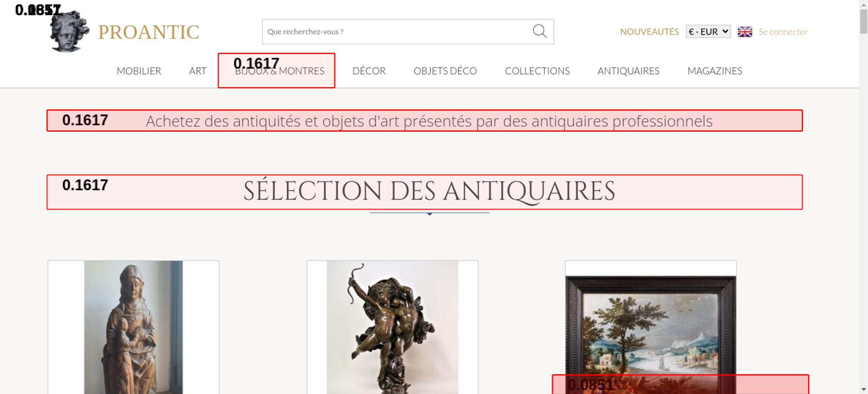Click the page's vertical scrollbar down arrow

[x=863, y=389]
